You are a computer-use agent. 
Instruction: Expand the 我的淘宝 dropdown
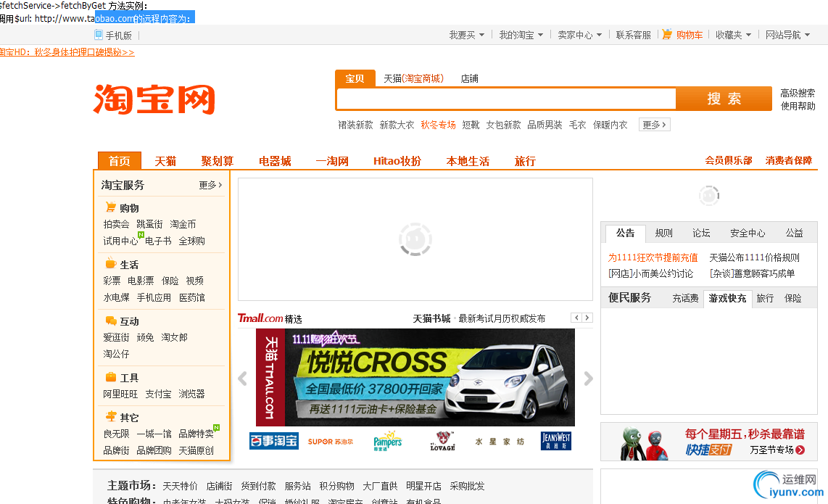pyautogui.click(x=521, y=35)
